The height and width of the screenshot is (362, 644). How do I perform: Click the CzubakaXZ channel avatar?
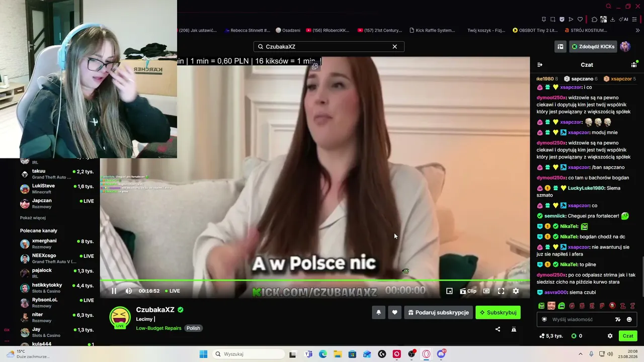pos(120,317)
